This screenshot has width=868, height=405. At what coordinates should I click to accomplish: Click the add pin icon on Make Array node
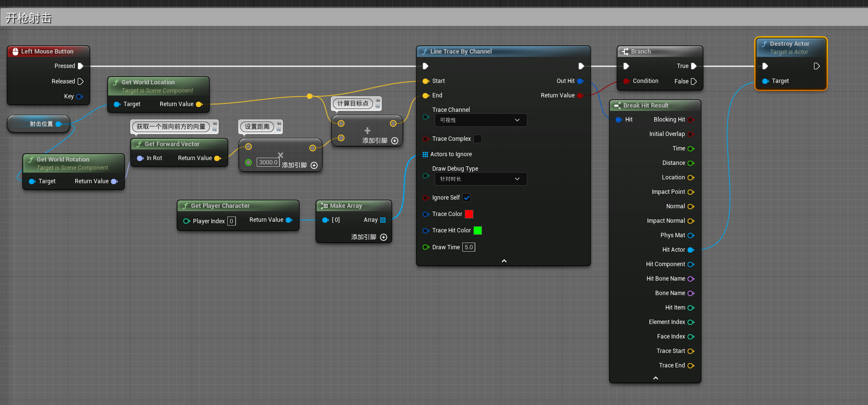384,237
